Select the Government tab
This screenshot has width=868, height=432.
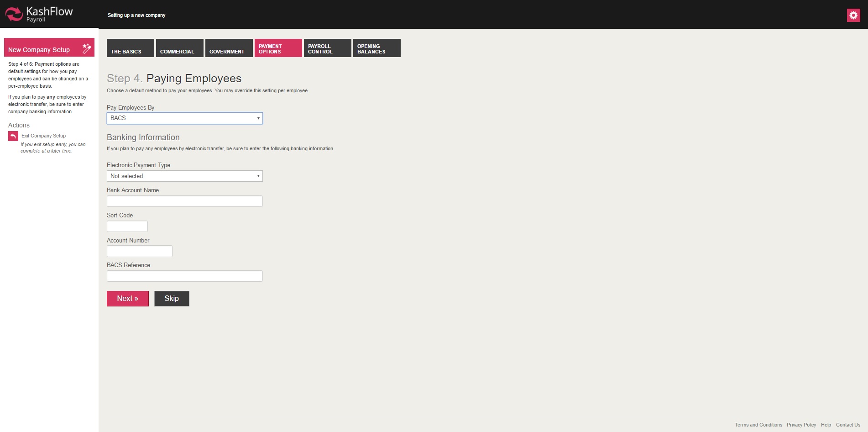(x=229, y=48)
